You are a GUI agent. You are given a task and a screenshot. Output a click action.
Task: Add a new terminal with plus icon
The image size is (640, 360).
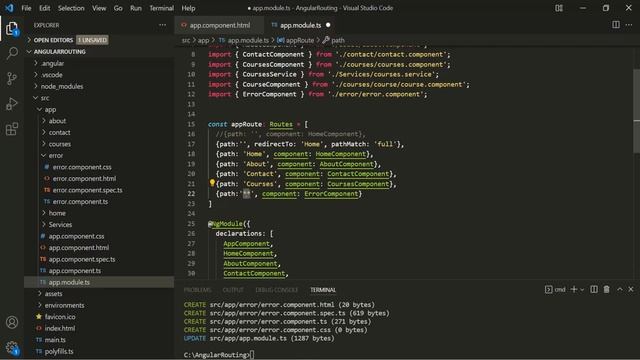point(574,289)
